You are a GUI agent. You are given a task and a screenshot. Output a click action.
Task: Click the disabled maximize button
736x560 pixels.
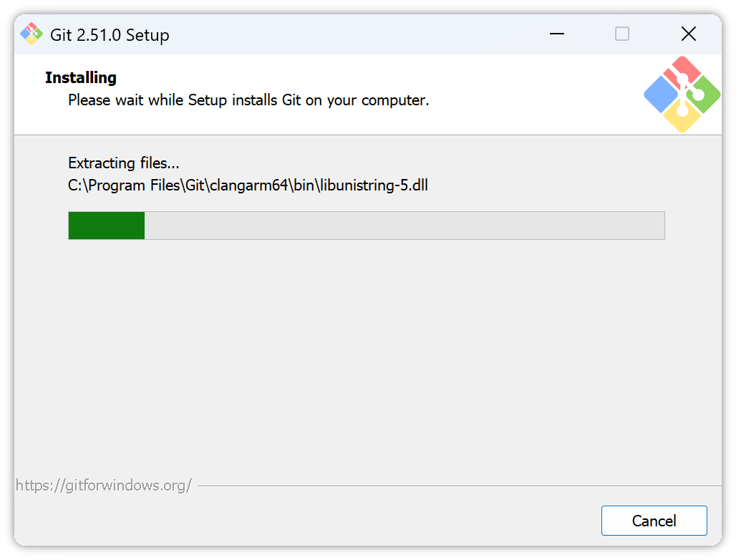click(x=622, y=34)
